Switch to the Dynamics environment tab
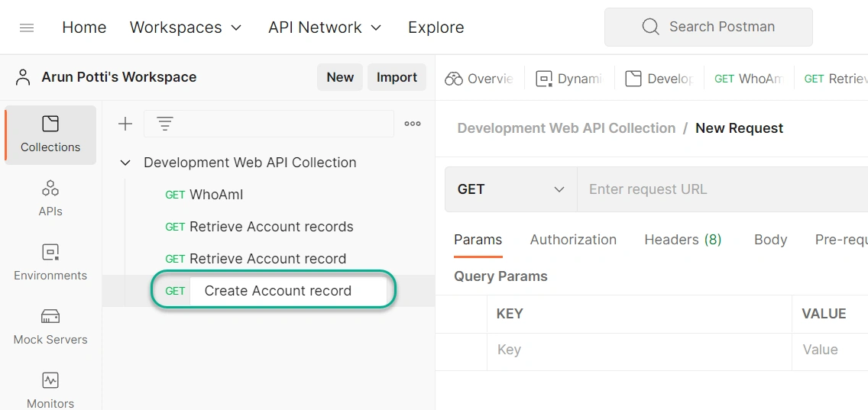Screen dimensions: 868x410 (569, 79)
